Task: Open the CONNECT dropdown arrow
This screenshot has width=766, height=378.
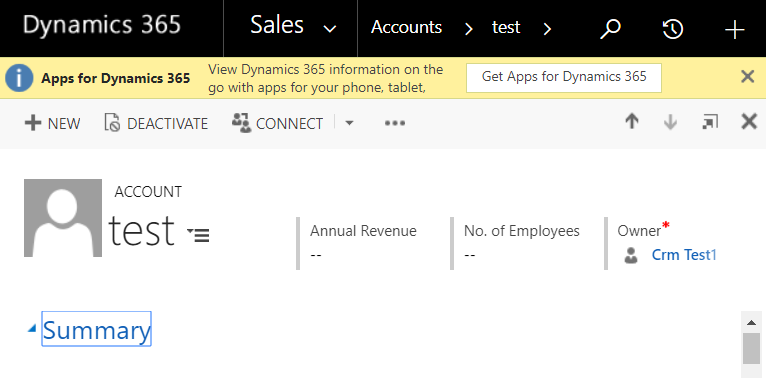Action: (349, 123)
